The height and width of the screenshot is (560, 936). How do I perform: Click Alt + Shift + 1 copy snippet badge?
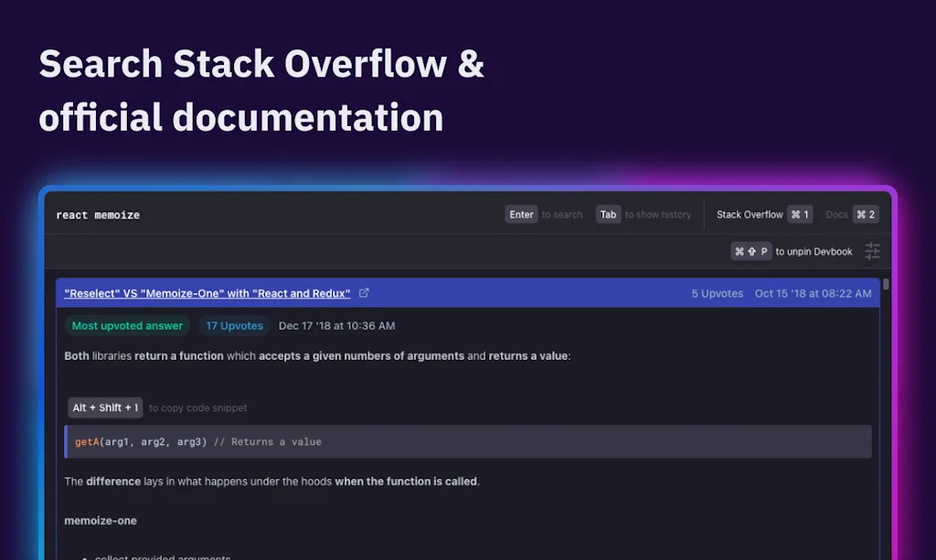coord(105,407)
